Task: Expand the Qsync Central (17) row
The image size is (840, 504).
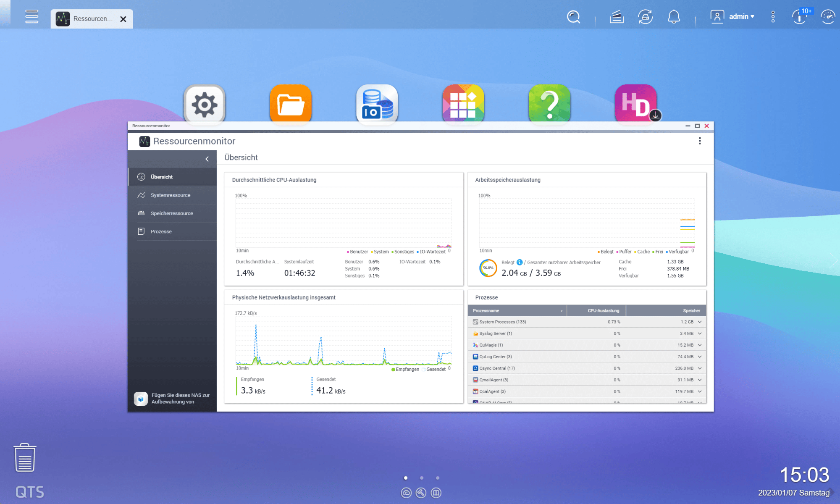Action: (700, 368)
